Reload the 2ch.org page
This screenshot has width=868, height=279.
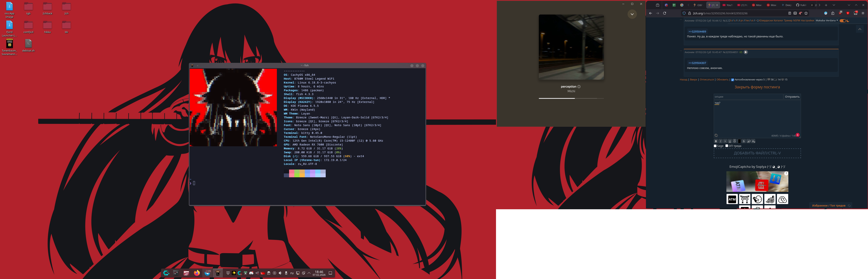pos(665,13)
